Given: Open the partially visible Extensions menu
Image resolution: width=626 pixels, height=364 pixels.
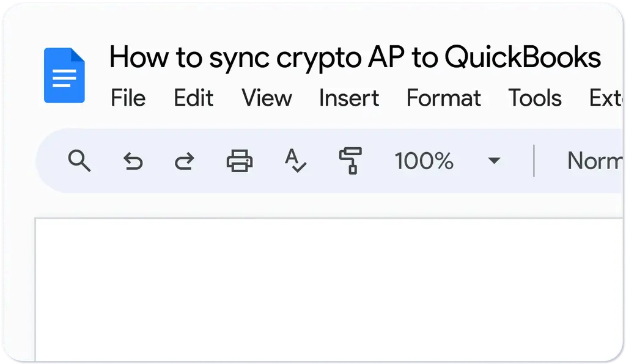Looking at the screenshot, I should click(x=605, y=98).
